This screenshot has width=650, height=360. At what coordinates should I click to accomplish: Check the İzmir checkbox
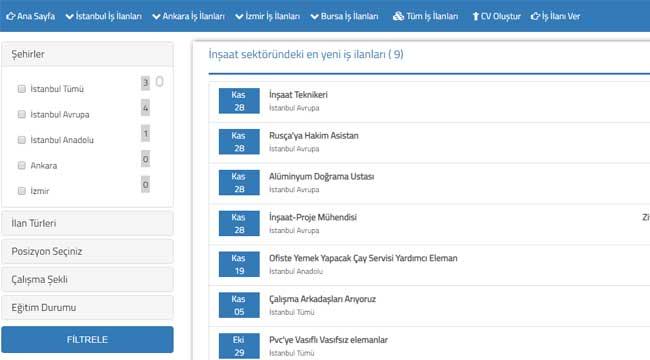click(x=22, y=191)
